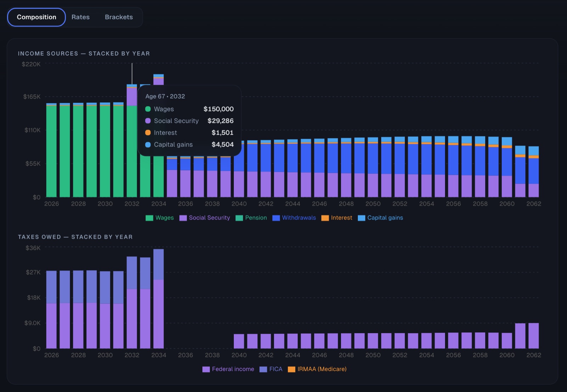The image size is (567, 392).
Task: Select the 2034 taxes owed bar
Action: [158, 299]
